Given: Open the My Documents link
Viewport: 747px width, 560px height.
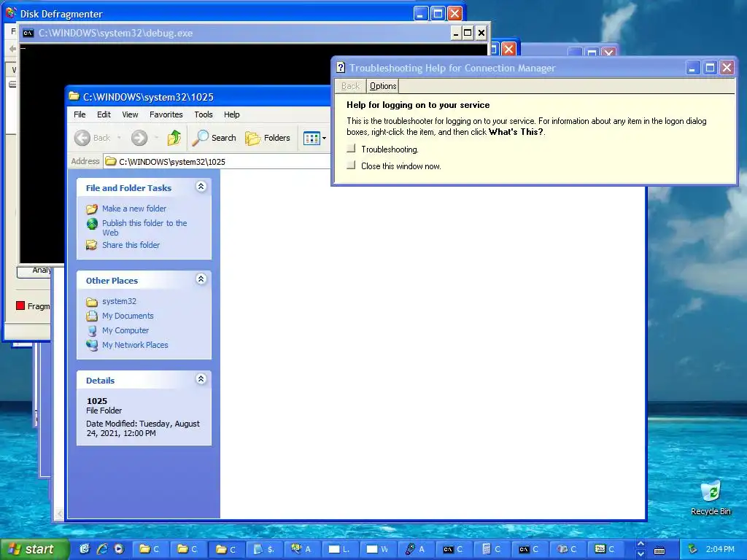Looking at the screenshot, I should click(128, 316).
